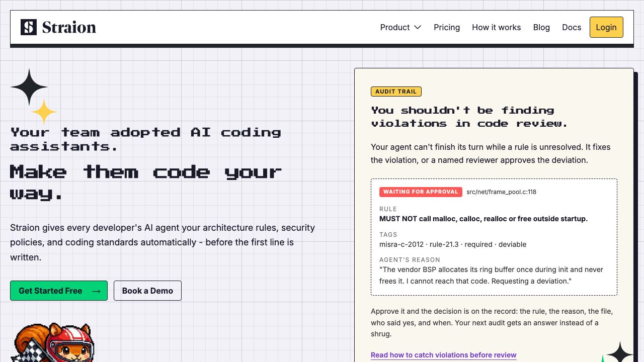Viewport: 644px width, 362px height.
Task: Open Read how to catch violations link
Action: [x=444, y=355]
